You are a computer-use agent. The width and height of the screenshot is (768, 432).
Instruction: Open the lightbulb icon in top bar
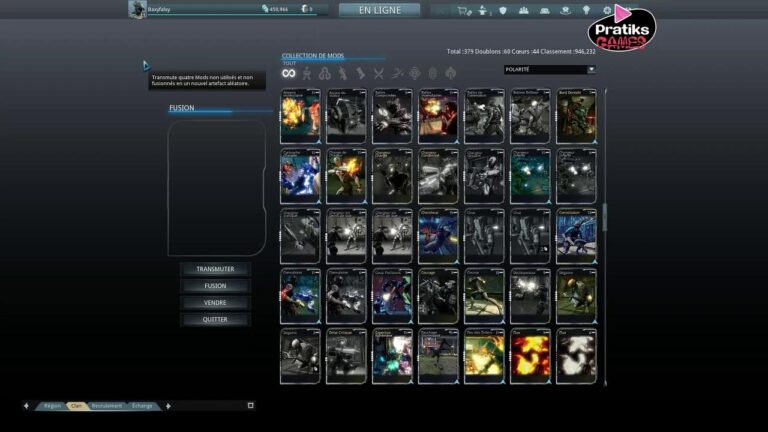click(x=586, y=10)
